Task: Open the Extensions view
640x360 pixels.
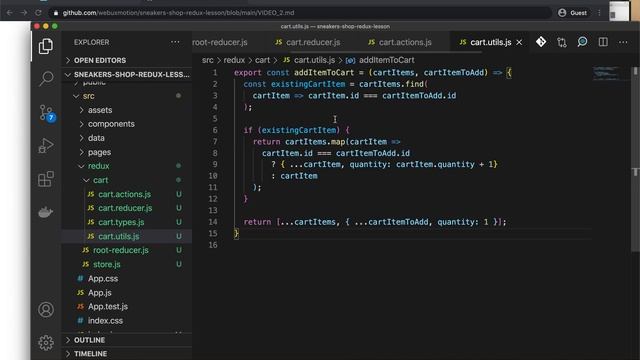Action: click(46, 179)
